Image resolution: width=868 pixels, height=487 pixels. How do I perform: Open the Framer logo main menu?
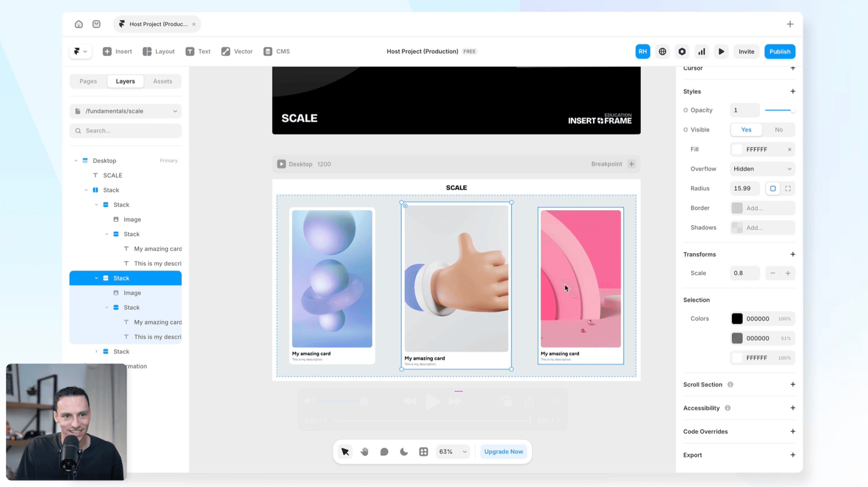(x=80, y=52)
